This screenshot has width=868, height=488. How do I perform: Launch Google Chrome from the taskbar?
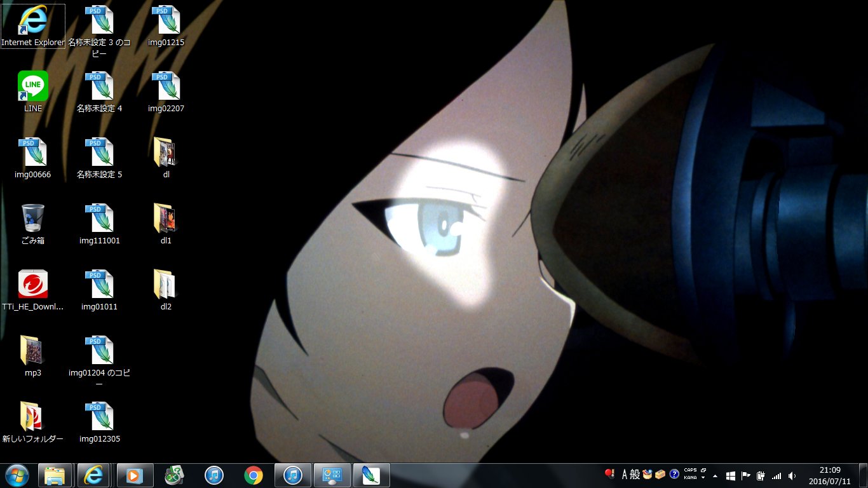coord(253,475)
